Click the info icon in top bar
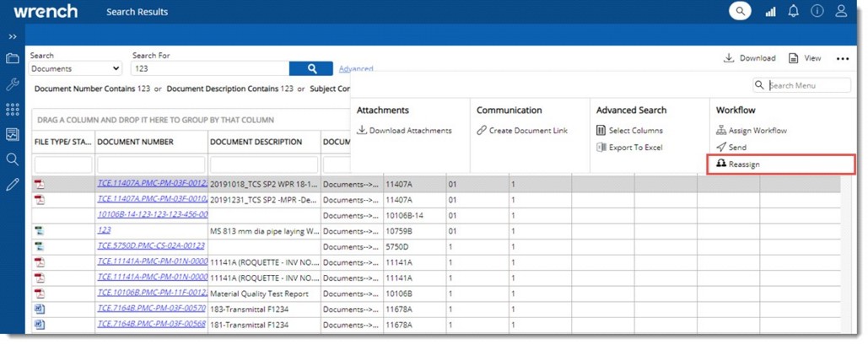Screen dimensions: 868x345 pyautogui.click(x=817, y=12)
